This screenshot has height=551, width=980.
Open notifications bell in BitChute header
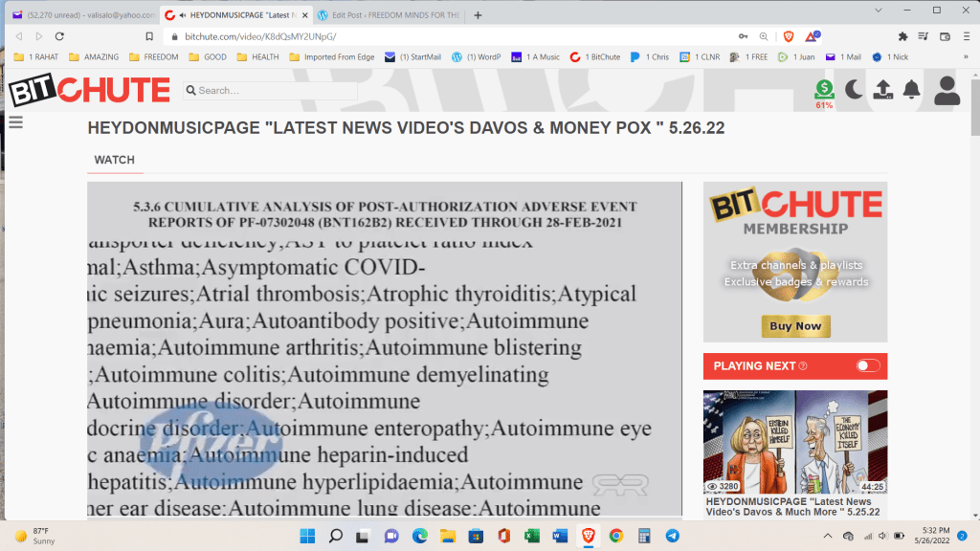point(912,90)
